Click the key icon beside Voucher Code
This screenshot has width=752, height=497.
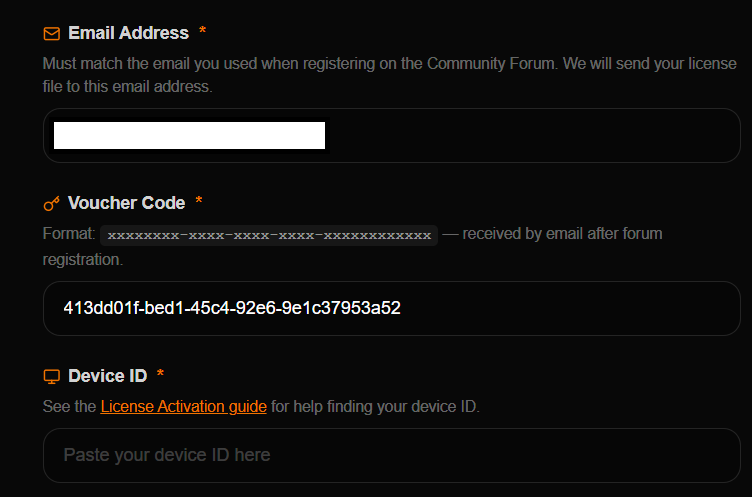52,203
